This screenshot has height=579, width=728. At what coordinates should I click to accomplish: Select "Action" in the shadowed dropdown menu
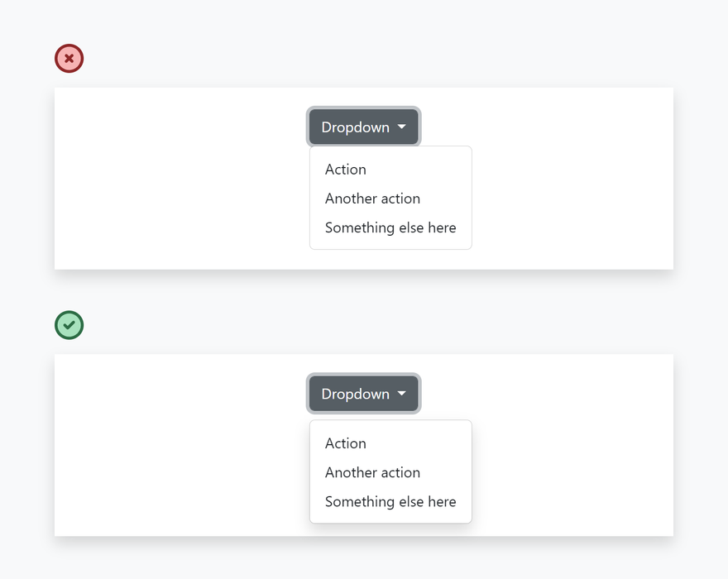click(x=346, y=443)
